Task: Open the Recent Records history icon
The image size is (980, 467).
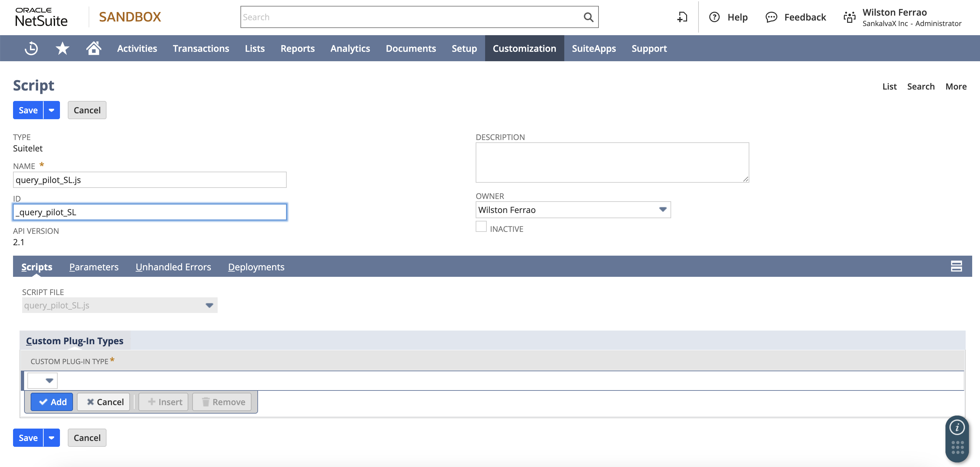Action: pos(31,48)
